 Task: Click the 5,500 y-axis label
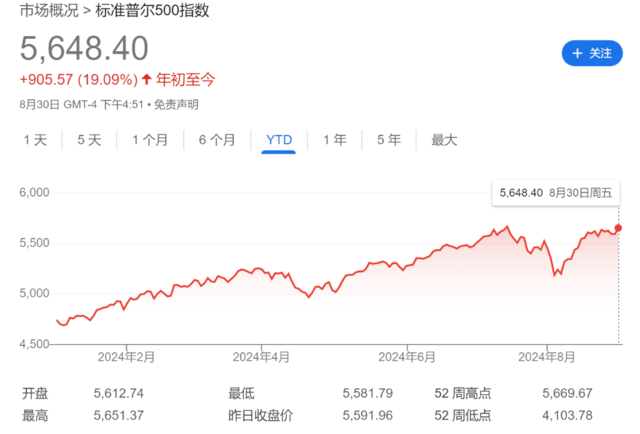(34, 243)
